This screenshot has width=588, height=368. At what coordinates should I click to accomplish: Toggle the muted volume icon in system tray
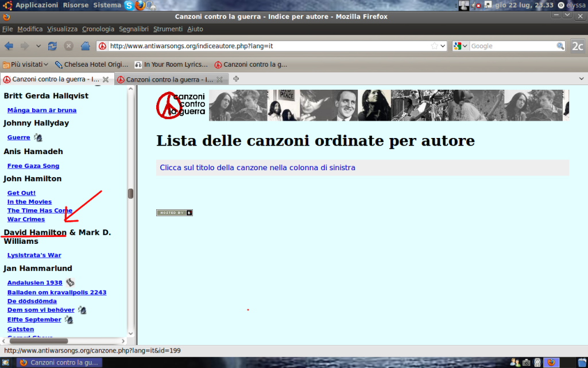(x=477, y=5)
